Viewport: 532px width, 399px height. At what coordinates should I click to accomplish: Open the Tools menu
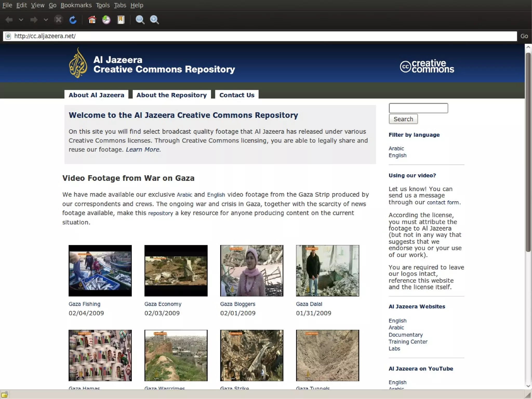[x=103, y=5]
